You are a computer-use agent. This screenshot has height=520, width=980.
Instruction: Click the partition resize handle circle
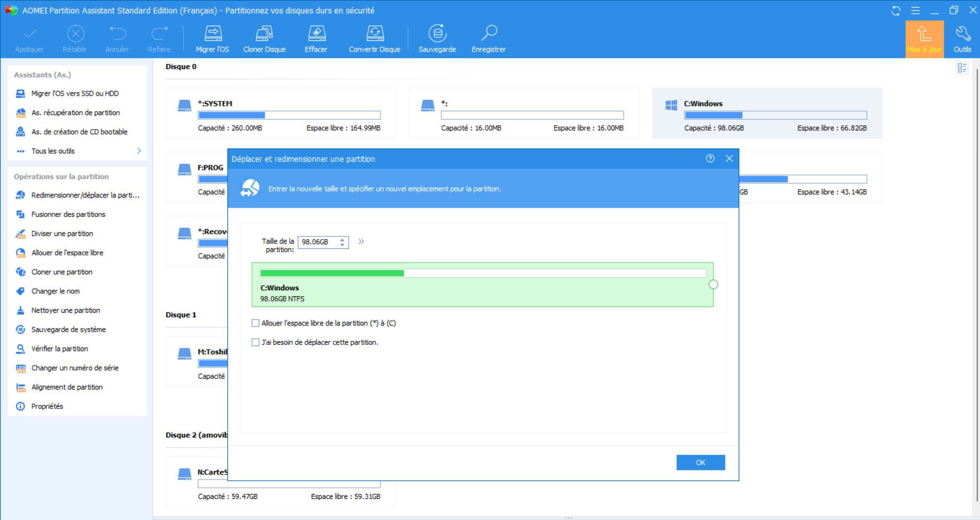pyautogui.click(x=713, y=285)
